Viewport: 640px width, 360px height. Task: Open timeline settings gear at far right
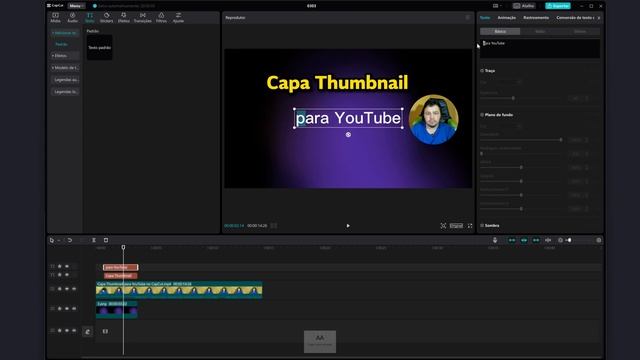pos(599,240)
